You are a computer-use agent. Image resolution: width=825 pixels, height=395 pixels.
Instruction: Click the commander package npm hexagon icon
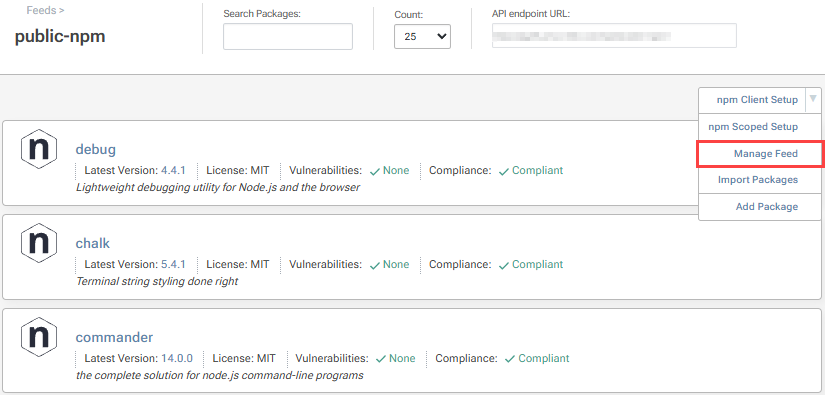click(x=39, y=337)
